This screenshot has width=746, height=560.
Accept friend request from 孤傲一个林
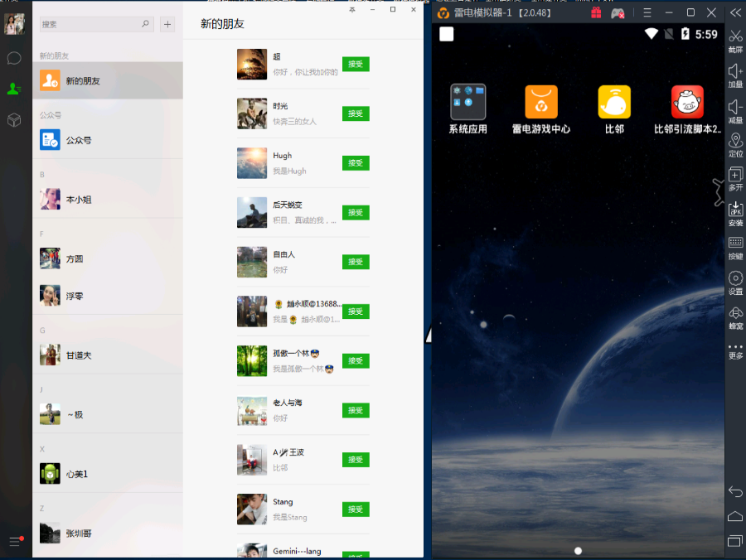click(356, 361)
